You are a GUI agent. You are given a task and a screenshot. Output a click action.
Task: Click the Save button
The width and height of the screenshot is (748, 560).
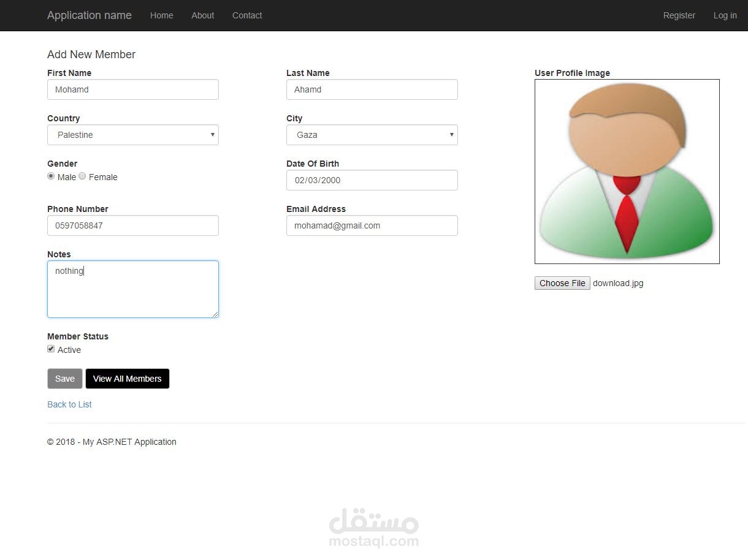tap(65, 379)
